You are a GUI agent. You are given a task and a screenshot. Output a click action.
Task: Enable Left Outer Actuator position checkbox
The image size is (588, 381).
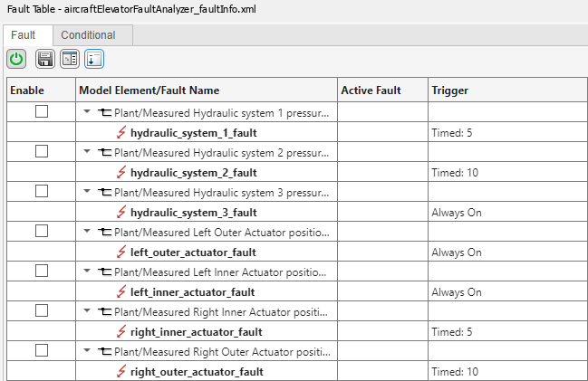click(41, 232)
